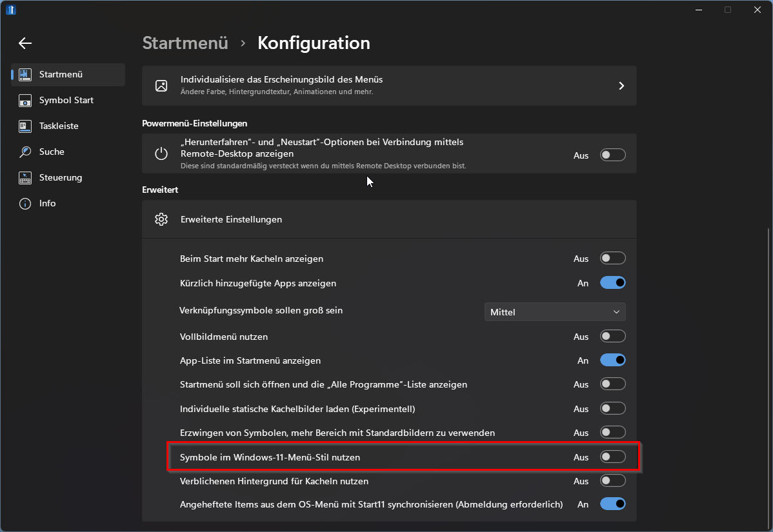Turn off Kürzlich hinzugefügte Apps anzeigen

pyautogui.click(x=612, y=282)
